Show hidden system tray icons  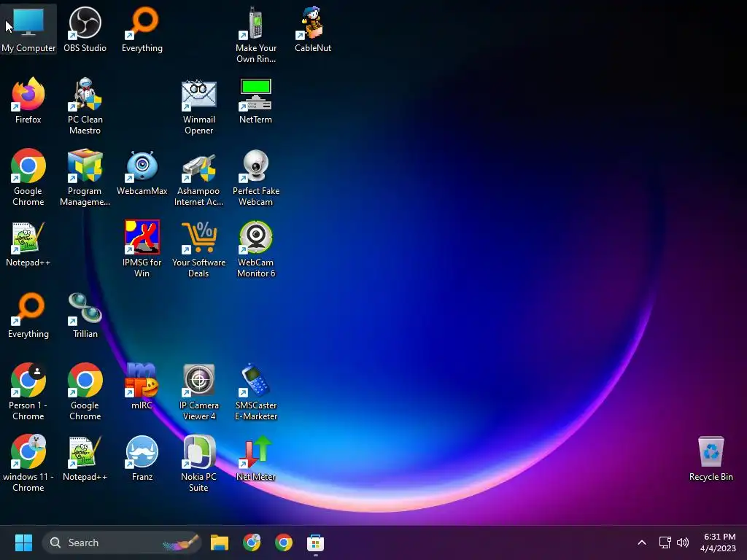pyautogui.click(x=642, y=542)
